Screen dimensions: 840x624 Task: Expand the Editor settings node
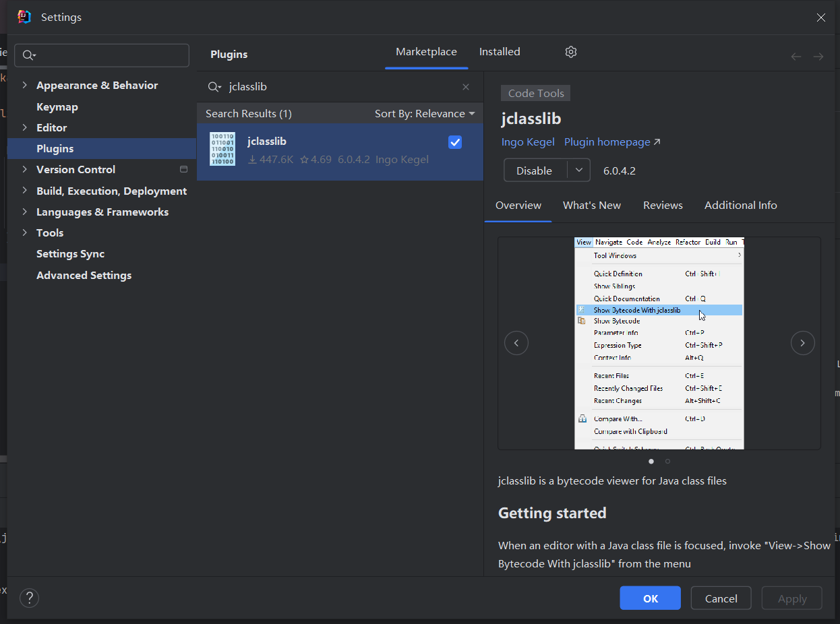click(x=25, y=127)
